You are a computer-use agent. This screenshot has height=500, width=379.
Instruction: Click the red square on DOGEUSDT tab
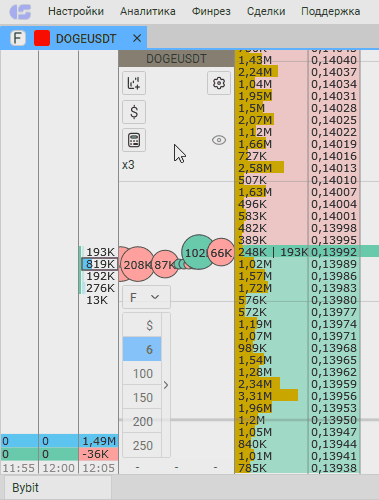point(42,38)
